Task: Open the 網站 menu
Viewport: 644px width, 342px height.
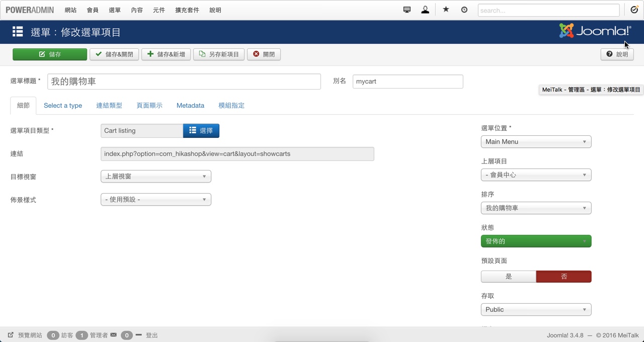Action: point(71,10)
